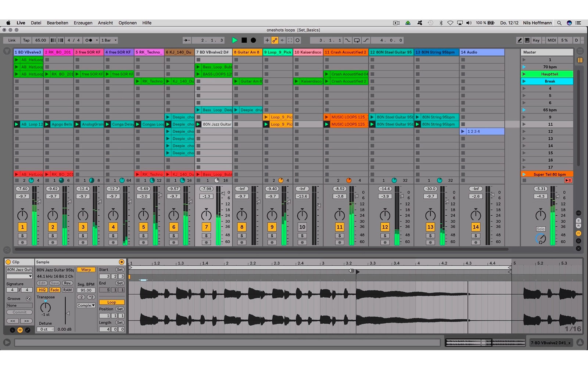The height and width of the screenshot is (370, 588).
Task: Toggle the Info View triangle at bottom left
Action: pyautogui.click(x=7, y=342)
